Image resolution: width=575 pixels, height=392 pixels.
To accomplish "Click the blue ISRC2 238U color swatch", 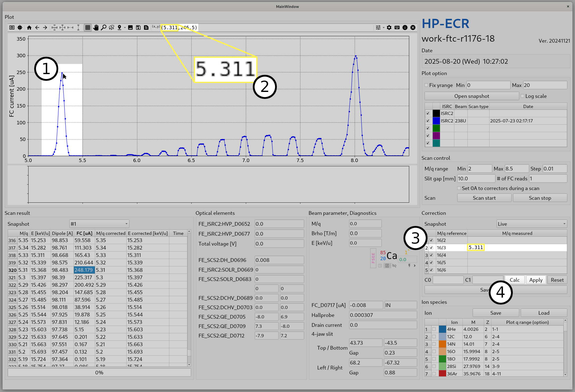I will (436, 121).
